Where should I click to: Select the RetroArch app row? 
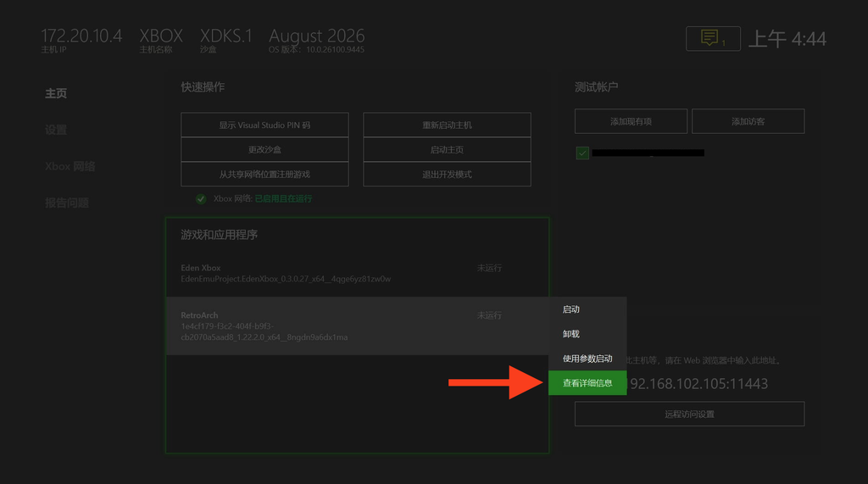tap(358, 325)
